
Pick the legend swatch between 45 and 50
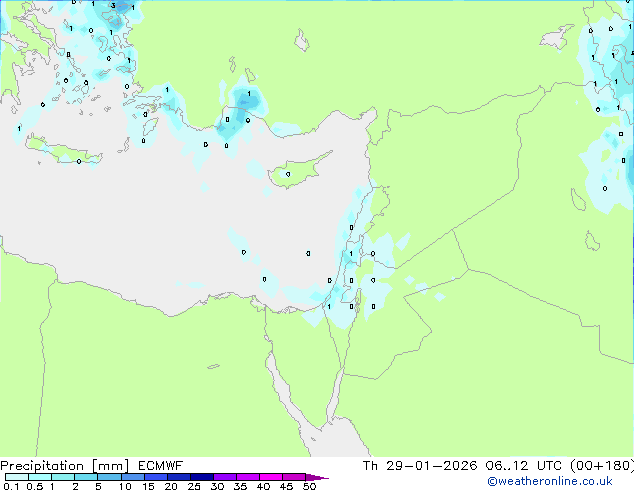(x=294, y=477)
